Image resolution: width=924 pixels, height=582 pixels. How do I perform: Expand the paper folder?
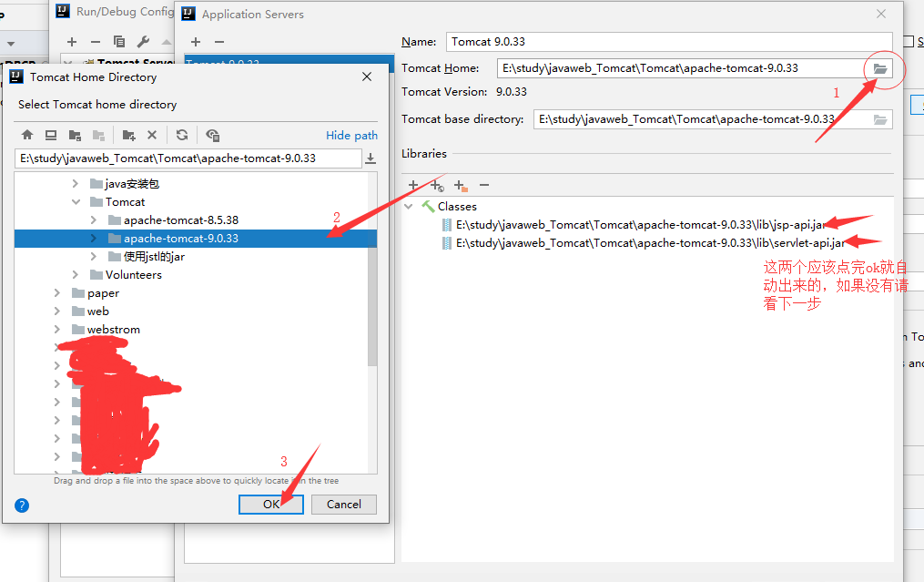[x=57, y=293]
